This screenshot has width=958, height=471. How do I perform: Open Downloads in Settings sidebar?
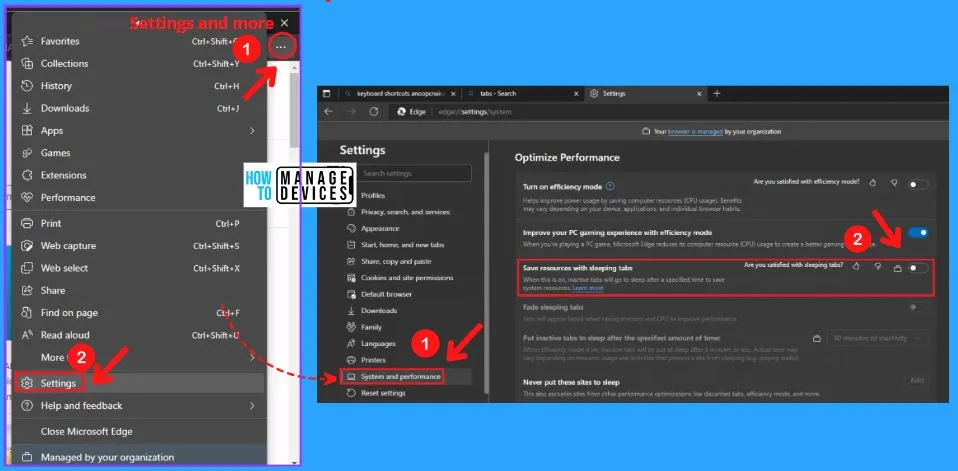pyautogui.click(x=379, y=311)
